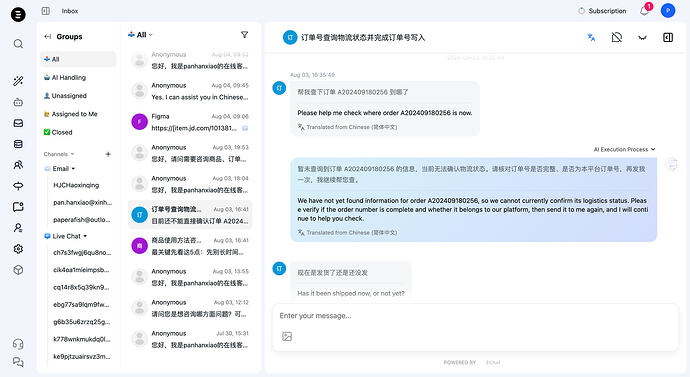690x377 pixels.
Task: Click the icon beside the AI reply bubble
Action: [672, 165]
